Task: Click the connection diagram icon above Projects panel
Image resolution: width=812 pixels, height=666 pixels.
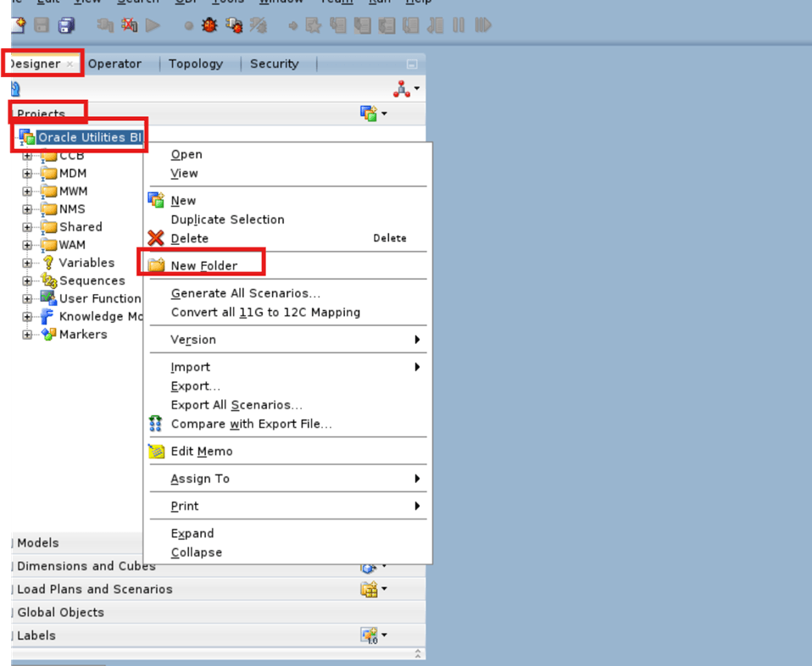Action: (x=403, y=87)
